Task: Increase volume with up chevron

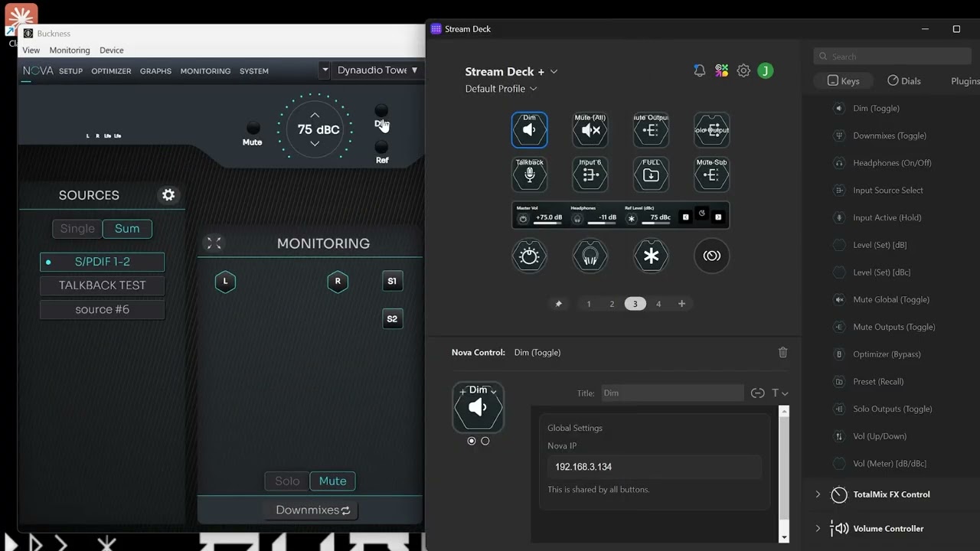Action: click(315, 115)
